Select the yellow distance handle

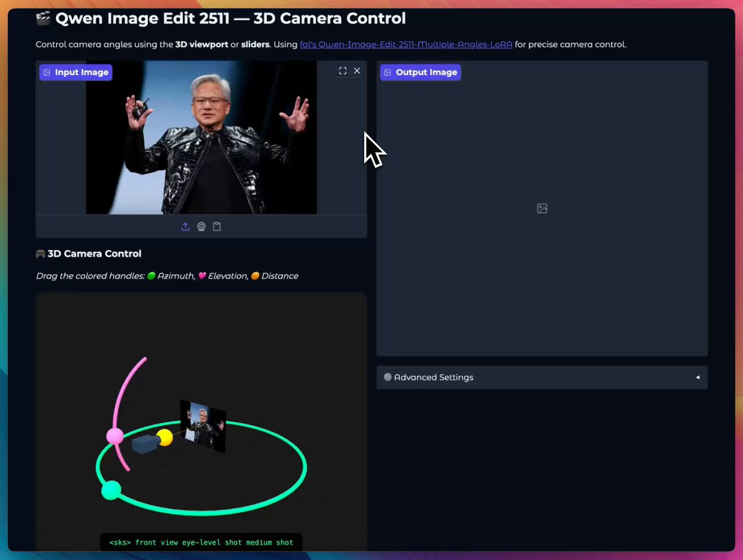tap(165, 437)
